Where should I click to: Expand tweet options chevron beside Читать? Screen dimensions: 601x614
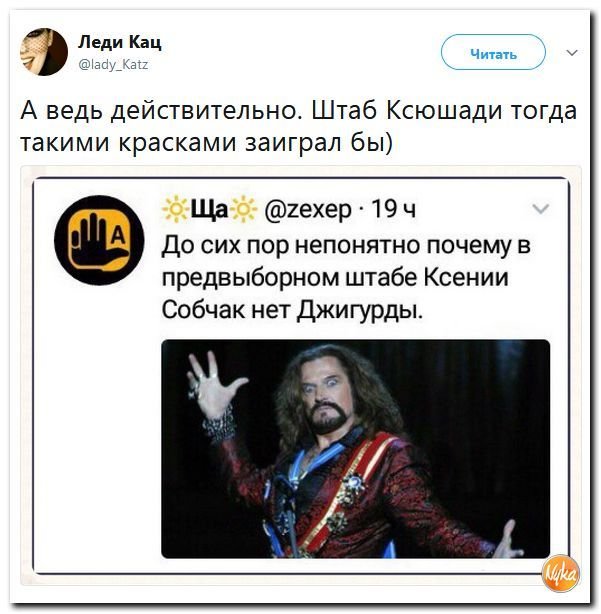coord(572,52)
